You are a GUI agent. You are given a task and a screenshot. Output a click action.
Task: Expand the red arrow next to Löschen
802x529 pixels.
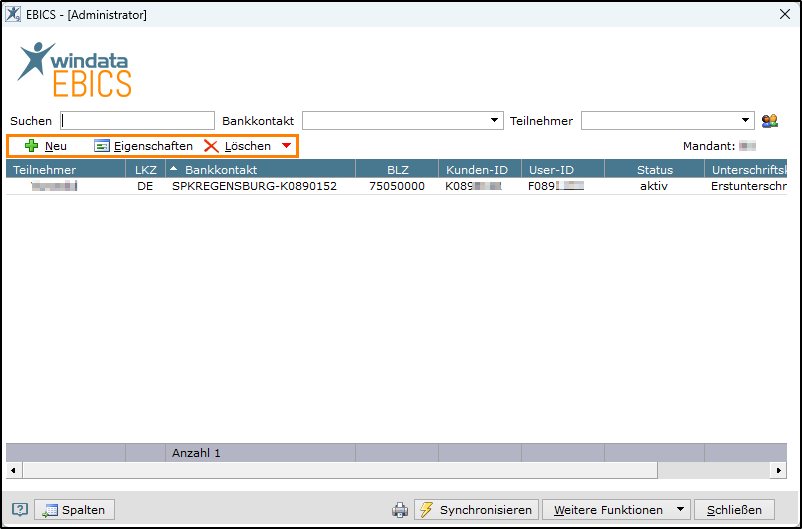point(286,146)
